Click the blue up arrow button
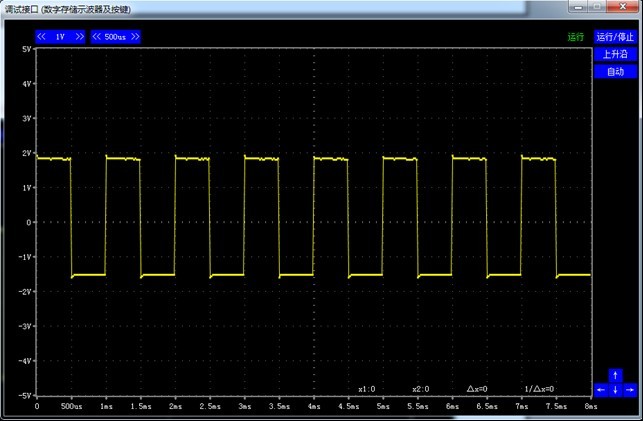The image size is (643, 421). tap(615, 376)
